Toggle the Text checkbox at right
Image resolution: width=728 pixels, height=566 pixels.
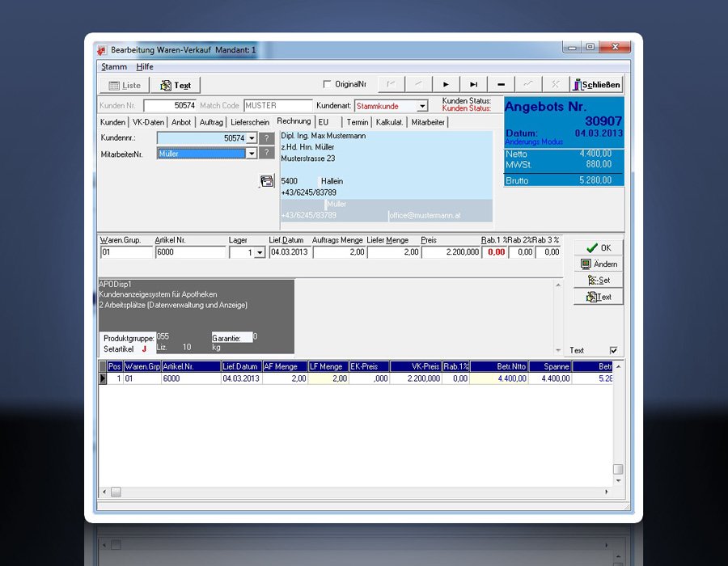point(613,350)
